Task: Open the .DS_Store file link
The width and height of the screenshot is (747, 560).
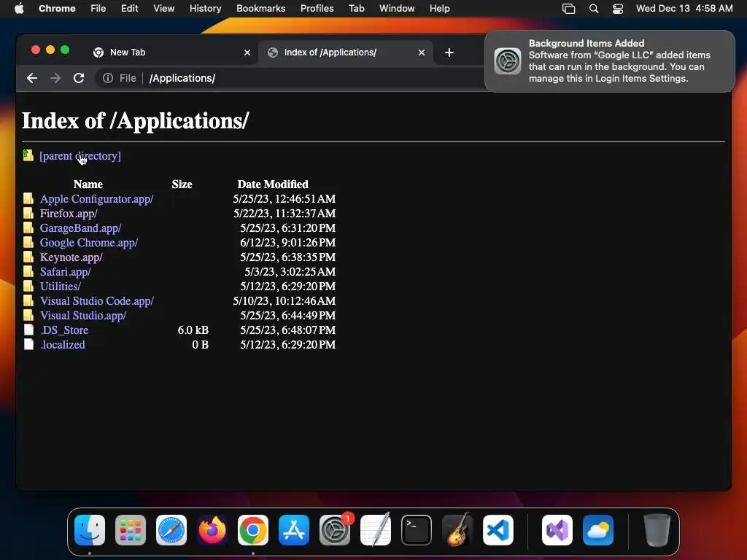Action: [x=64, y=330]
